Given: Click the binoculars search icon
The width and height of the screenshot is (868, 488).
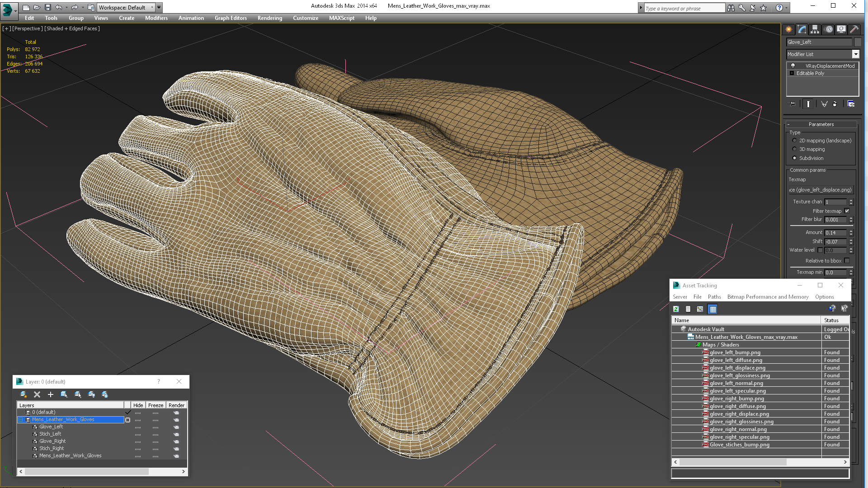Looking at the screenshot, I should (731, 8).
